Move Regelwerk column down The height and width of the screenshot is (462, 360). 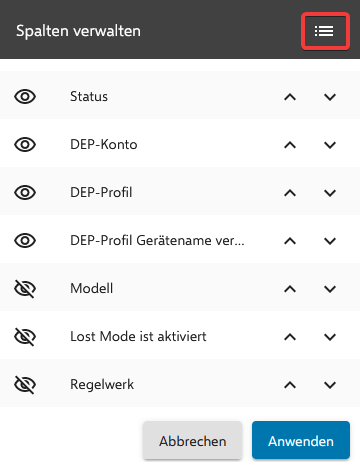click(x=330, y=385)
